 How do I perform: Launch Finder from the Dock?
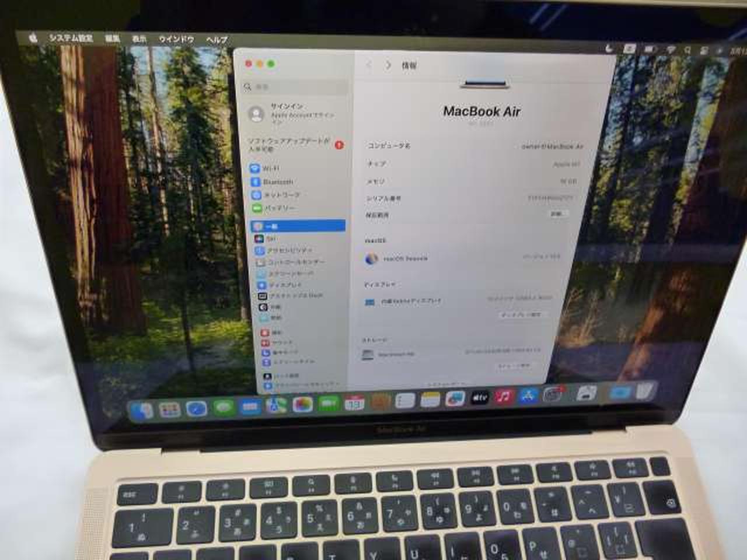coord(142,411)
